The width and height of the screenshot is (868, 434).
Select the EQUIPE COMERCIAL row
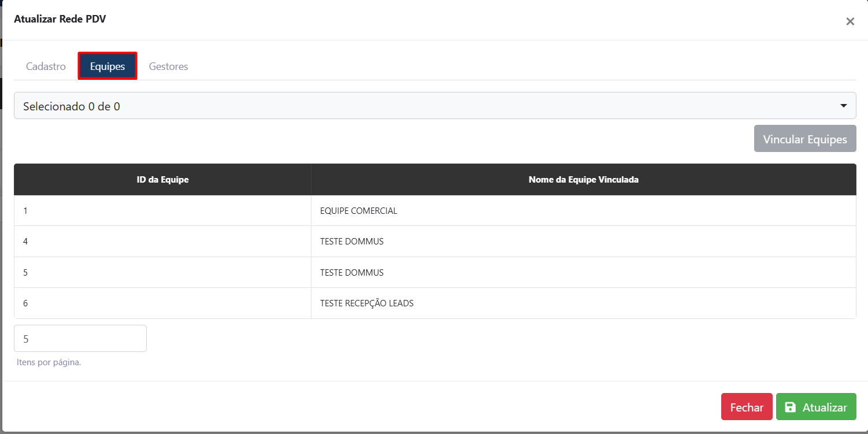pyautogui.click(x=358, y=211)
